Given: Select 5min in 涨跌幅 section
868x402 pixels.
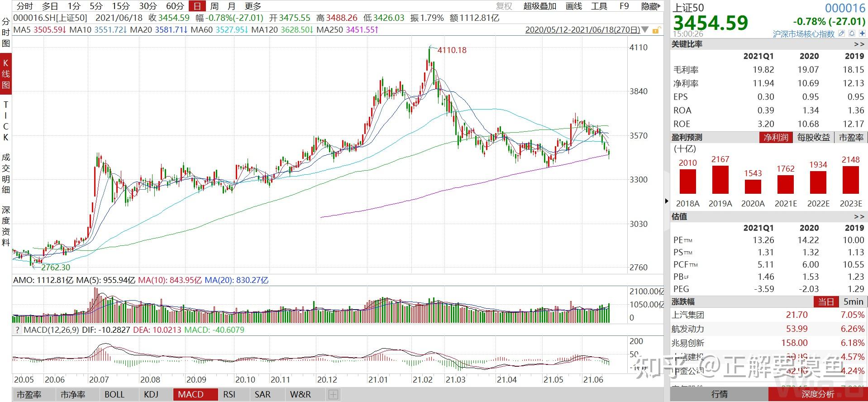Looking at the screenshot, I should [x=854, y=301].
